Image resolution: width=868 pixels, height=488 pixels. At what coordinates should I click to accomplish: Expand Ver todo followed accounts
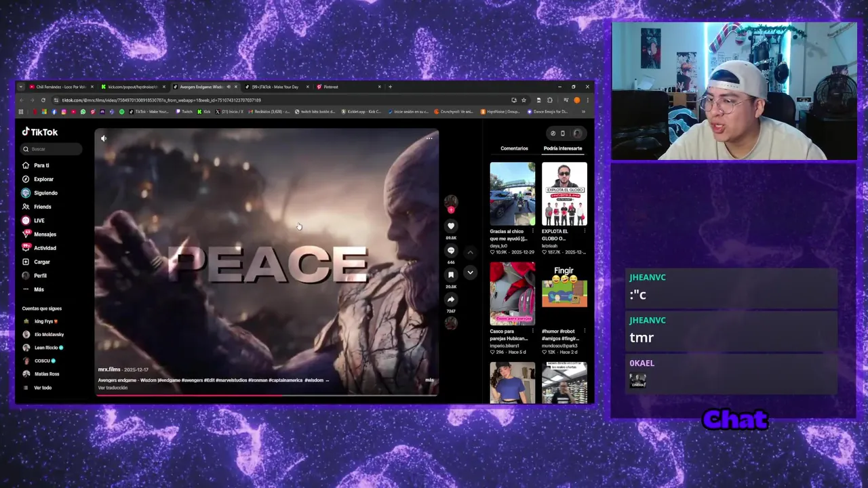(37, 388)
